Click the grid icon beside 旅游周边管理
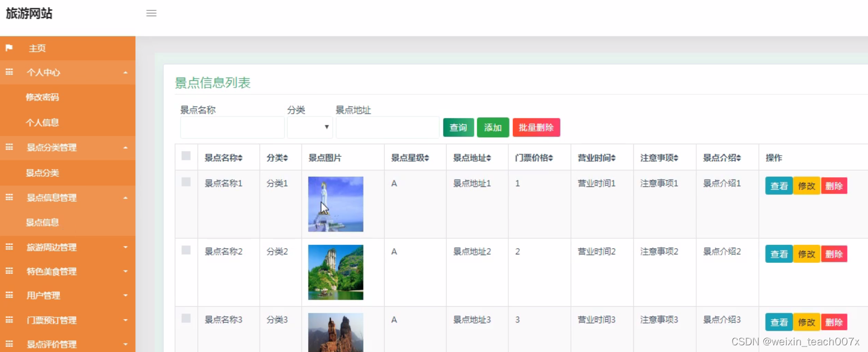868x352 pixels. click(x=9, y=247)
